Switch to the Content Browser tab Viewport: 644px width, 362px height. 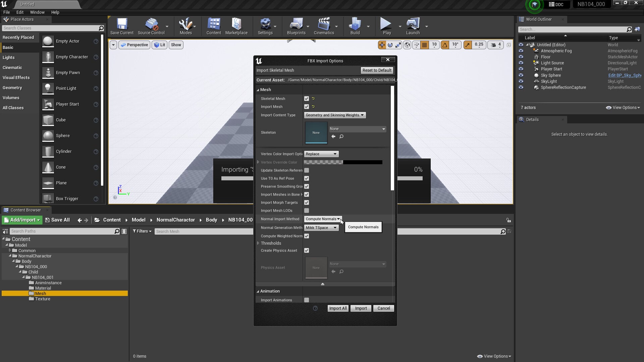pyautogui.click(x=26, y=210)
